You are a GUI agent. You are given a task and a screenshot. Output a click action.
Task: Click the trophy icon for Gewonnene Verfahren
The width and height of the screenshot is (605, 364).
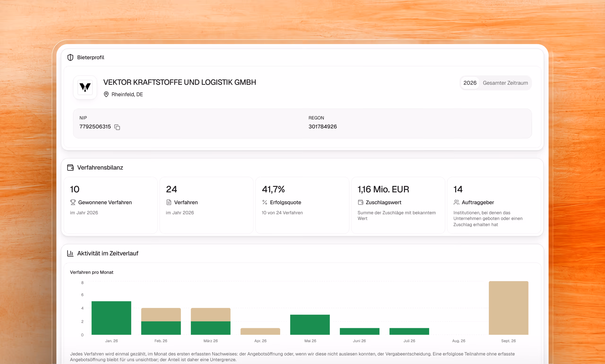[73, 202]
